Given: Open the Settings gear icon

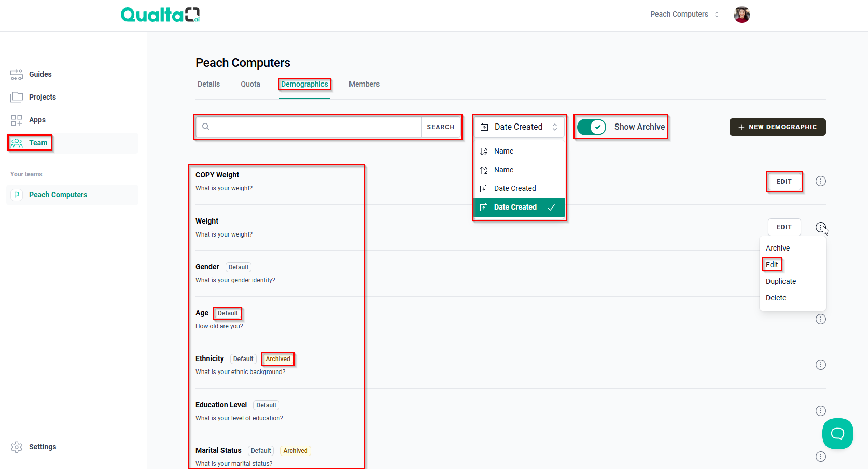Looking at the screenshot, I should click(17, 447).
